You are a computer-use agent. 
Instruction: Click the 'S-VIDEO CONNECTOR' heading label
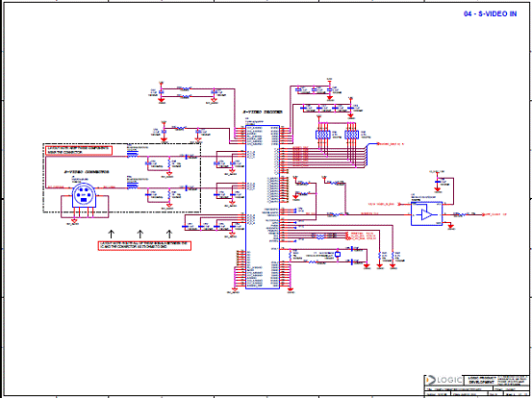tap(87, 172)
